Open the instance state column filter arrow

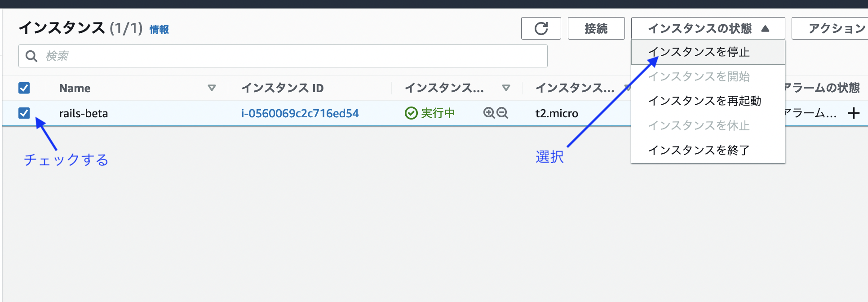pyautogui.click(x=506, y=88)
